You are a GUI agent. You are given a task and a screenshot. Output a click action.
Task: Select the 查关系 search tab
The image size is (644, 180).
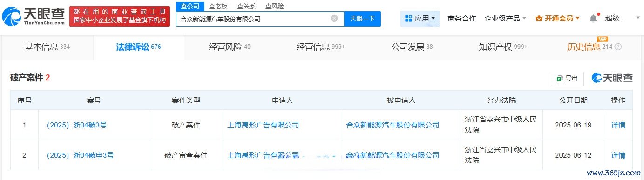[x=246, y=6]
